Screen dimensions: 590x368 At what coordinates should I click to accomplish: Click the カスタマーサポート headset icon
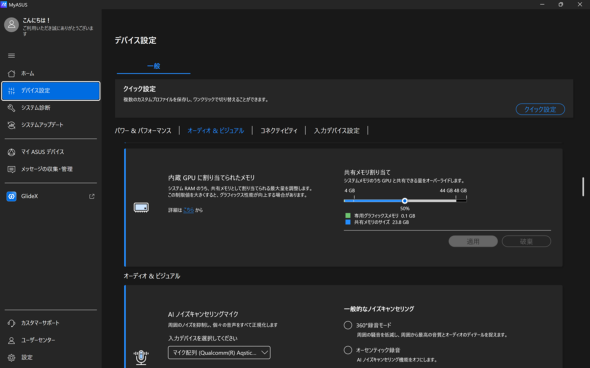(11, 323)
